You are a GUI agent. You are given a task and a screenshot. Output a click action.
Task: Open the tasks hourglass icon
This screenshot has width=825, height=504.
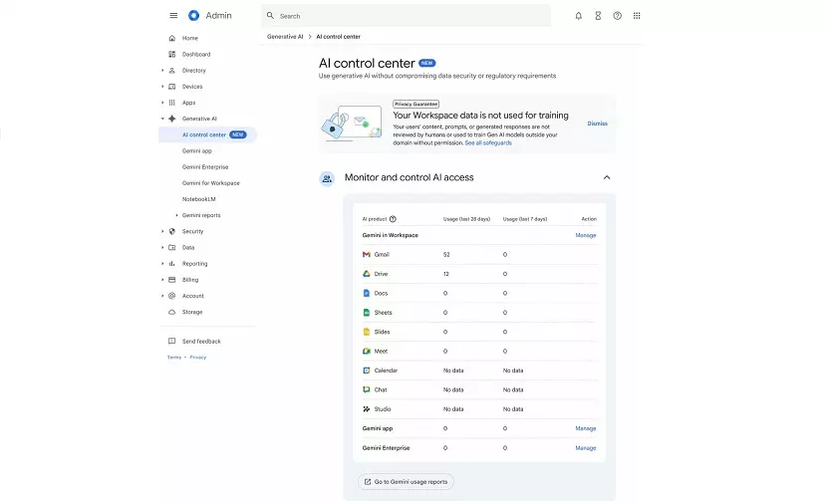pyautogui.click(x=598, y=16)
